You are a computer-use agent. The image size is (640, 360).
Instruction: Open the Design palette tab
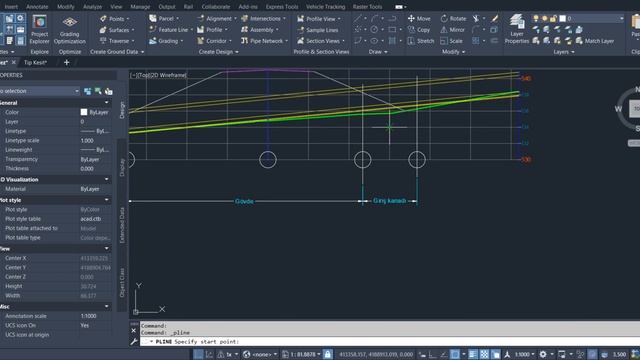pos(122,110)
